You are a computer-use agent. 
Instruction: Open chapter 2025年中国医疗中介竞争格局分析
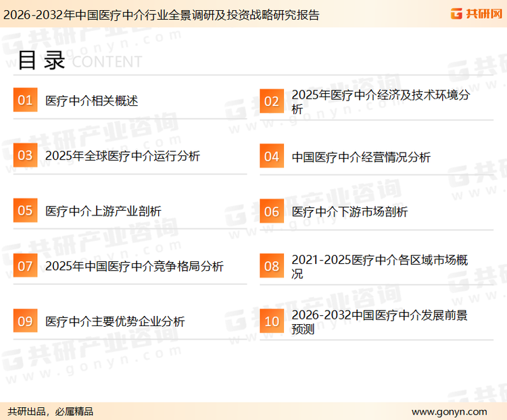(135, 266)
